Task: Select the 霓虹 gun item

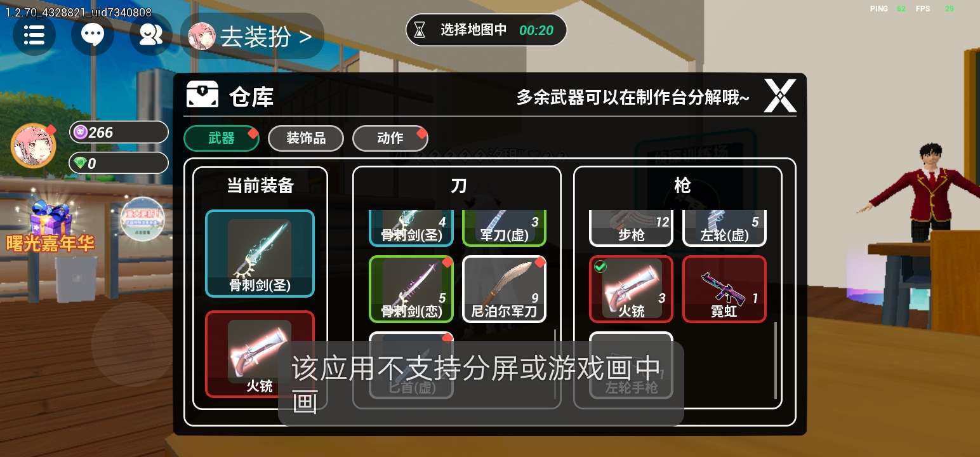Action: point(724,289)
